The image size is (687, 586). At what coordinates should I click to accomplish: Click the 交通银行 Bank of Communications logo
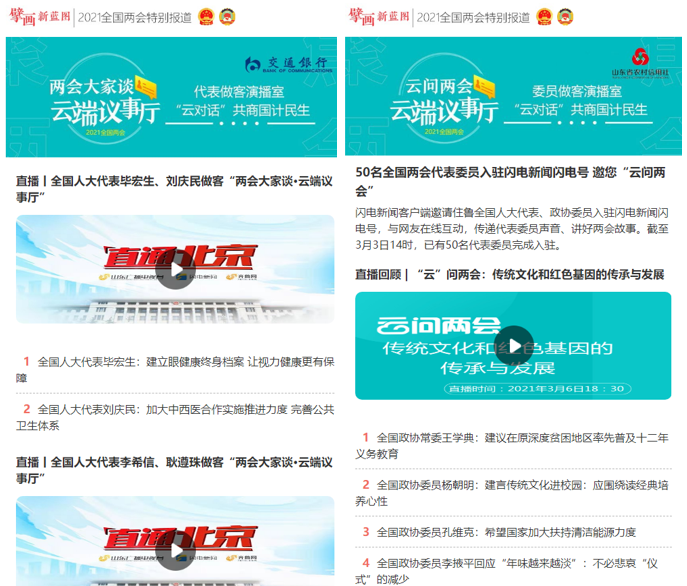[289, 65]
